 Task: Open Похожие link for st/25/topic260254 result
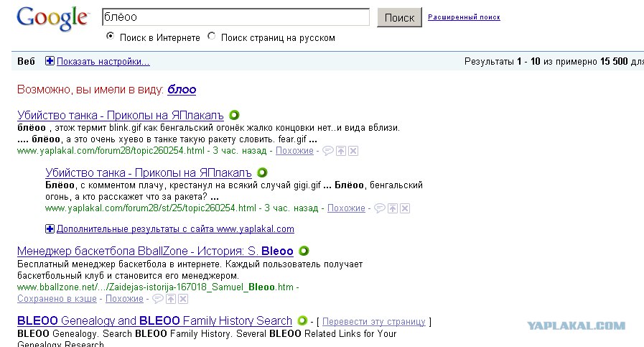pyautogui.click(x=346, y=208)
